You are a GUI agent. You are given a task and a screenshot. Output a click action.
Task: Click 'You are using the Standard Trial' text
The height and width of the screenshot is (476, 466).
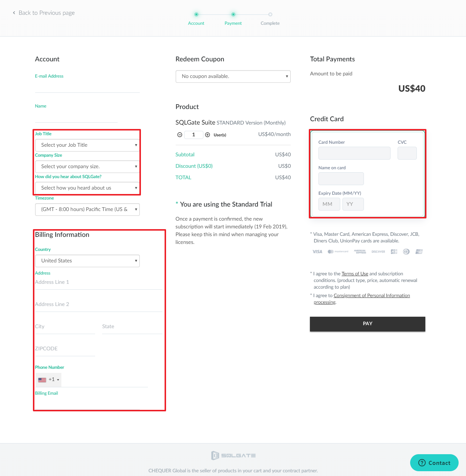[226, 204]
